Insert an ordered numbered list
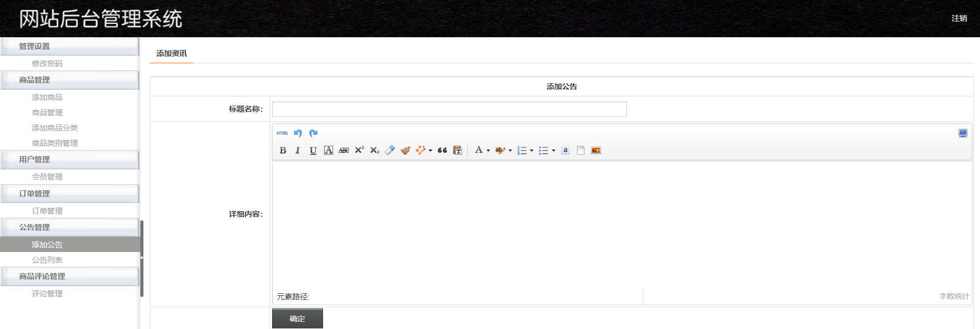This screenshot has height=329, width=980. point(522,150)
